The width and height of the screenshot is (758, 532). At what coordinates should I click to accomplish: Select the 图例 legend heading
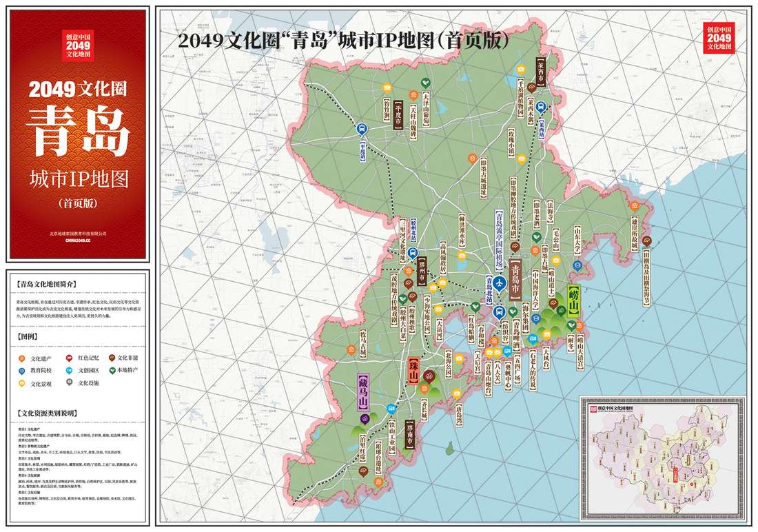[x=28, y=336]
